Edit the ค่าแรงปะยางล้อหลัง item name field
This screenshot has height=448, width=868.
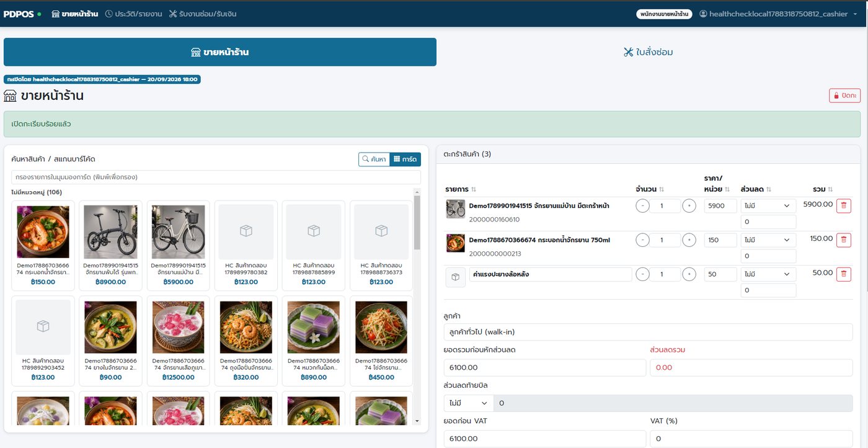click(x=551, y=274)
